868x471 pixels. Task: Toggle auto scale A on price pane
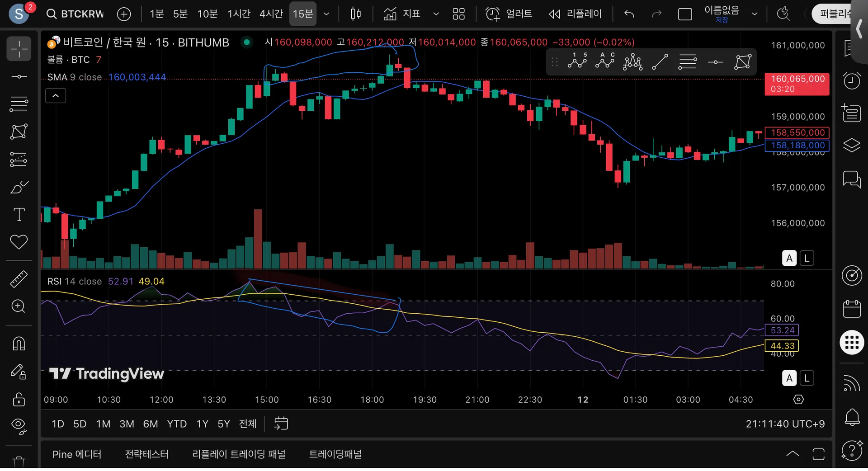[789, 259]
